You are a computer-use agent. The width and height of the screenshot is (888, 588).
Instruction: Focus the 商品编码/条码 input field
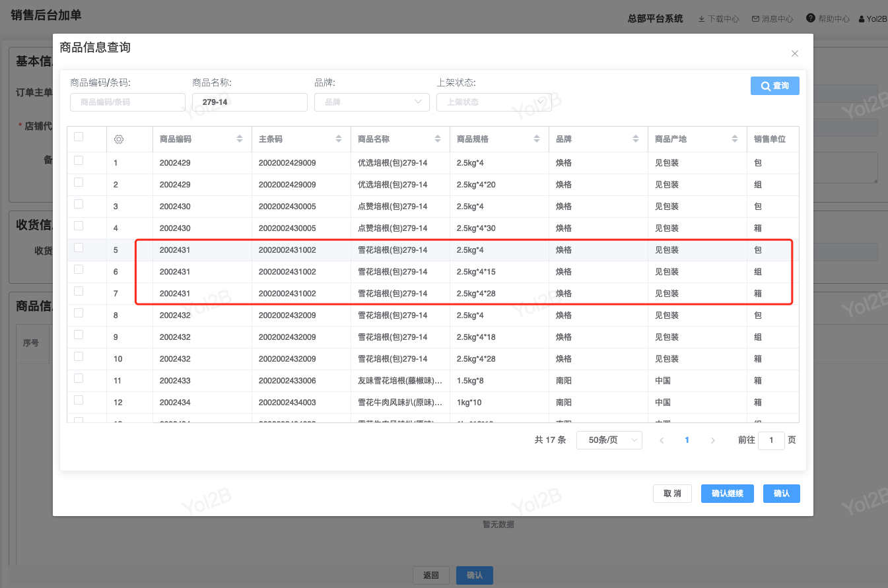(x=127, y=102)
